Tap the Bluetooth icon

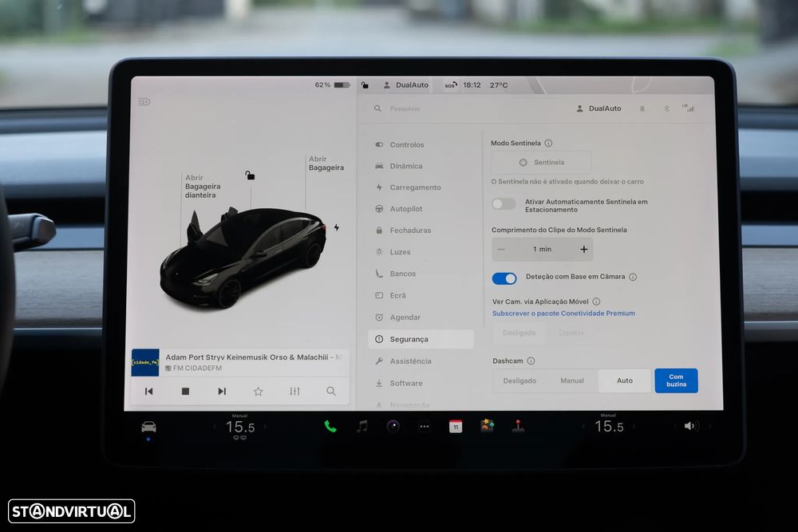(666, 108)
